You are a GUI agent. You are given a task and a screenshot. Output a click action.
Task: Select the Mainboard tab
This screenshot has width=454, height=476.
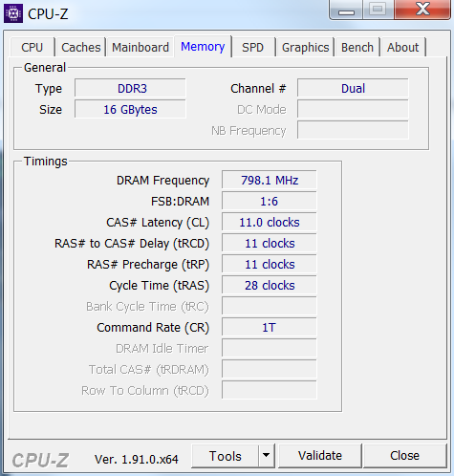click(141, 47)
